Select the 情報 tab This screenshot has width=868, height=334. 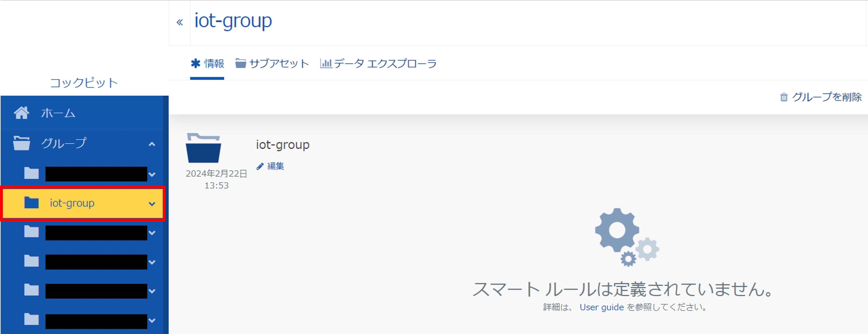pos(207,63)
